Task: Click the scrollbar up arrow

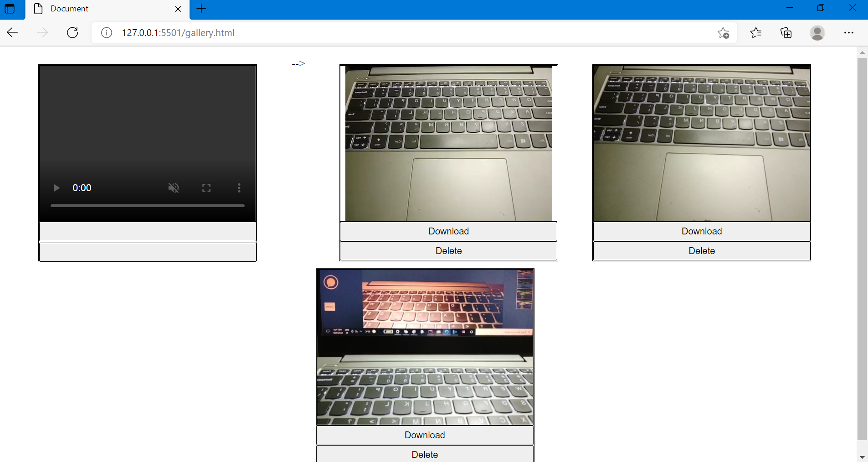Action: coord(862,52)
